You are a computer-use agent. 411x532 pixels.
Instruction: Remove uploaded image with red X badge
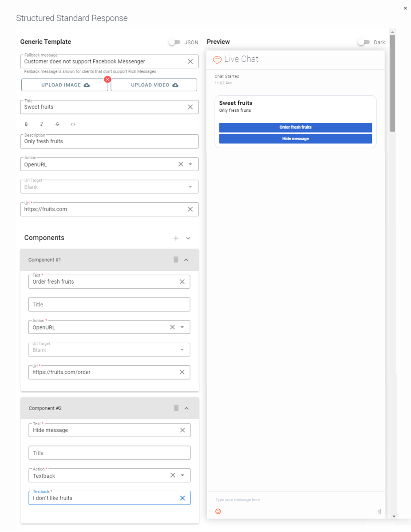tap(107, 79)
